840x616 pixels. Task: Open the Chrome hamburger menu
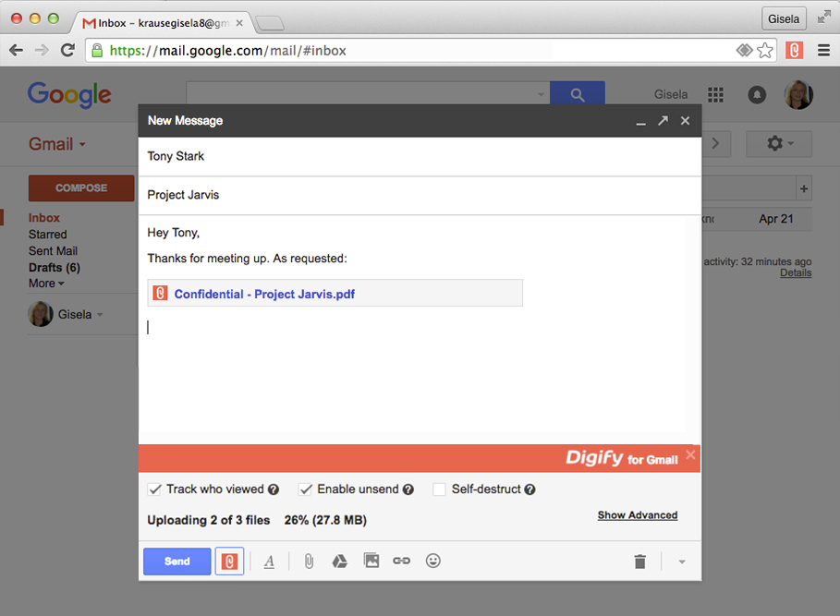824,50
